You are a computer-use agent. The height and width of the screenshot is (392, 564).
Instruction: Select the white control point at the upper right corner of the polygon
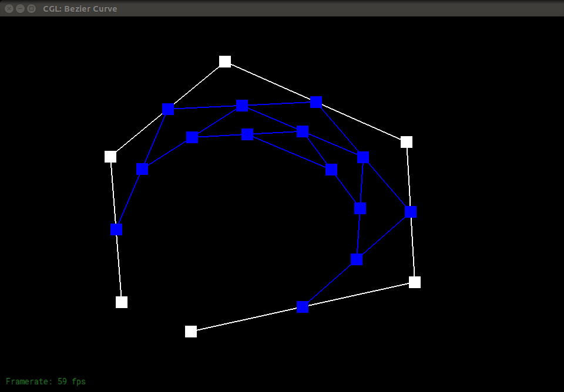click(407, 142)
